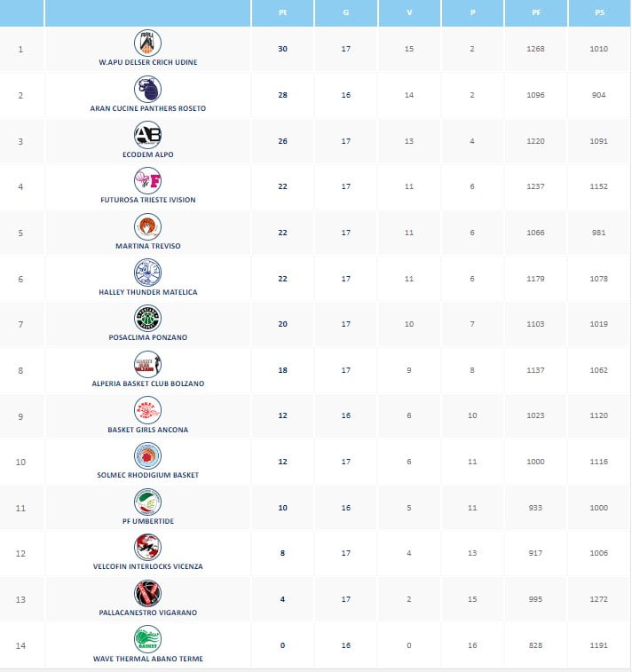Open the Futurosa Trieste iVision logo
The width and height of the screenshot is (632, 672).
(x=148, y=181)
